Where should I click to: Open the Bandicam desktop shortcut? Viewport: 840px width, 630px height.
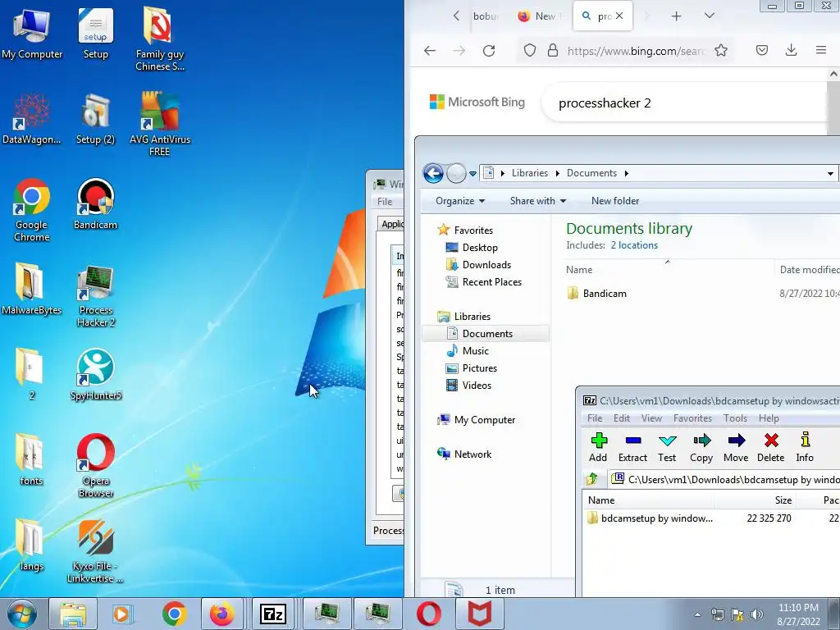[x=95, y=204]
